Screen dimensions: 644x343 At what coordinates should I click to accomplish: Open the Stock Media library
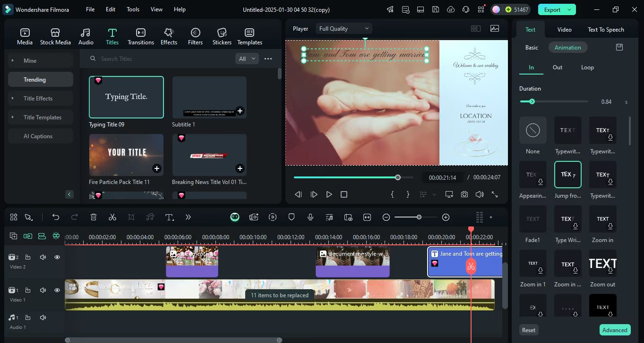(55, 36)
